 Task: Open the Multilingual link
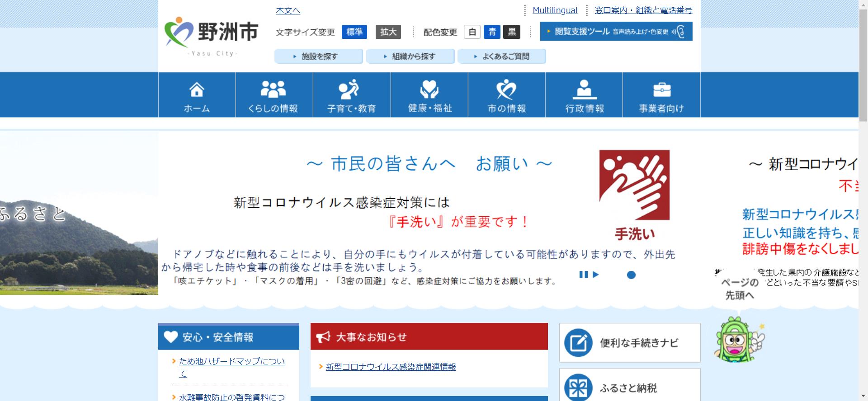click(555, 10)
